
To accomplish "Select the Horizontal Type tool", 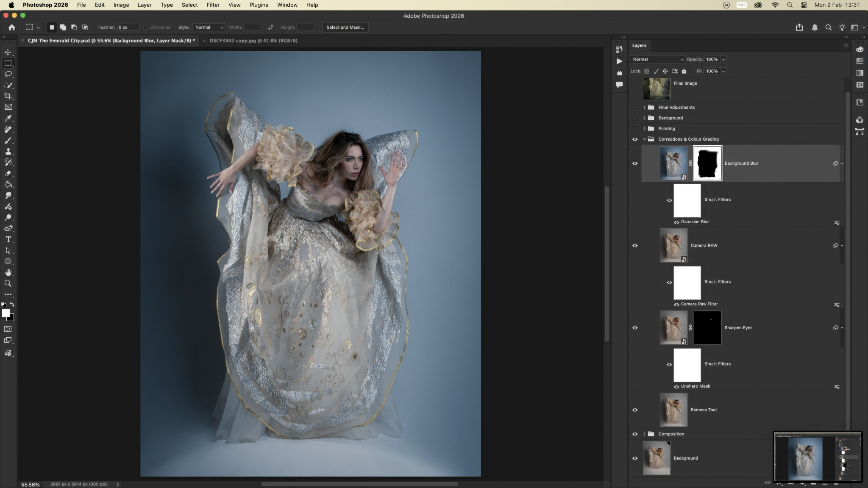I will 8,240.
